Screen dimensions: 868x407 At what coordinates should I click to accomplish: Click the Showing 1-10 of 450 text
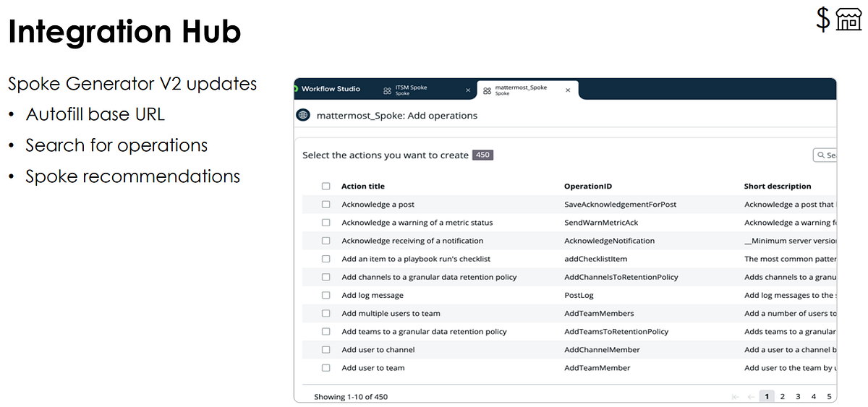(351, 397)
